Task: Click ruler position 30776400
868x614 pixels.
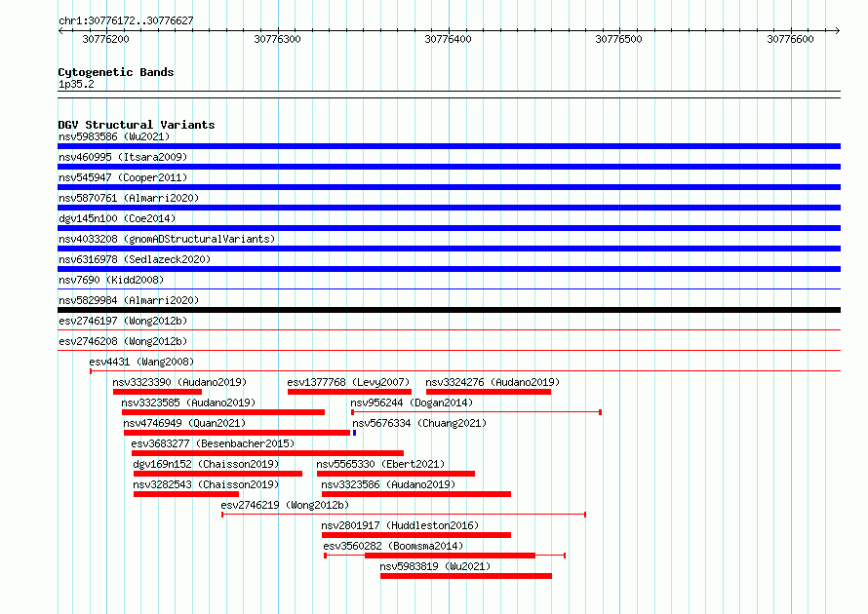Action: pos(448,39)
